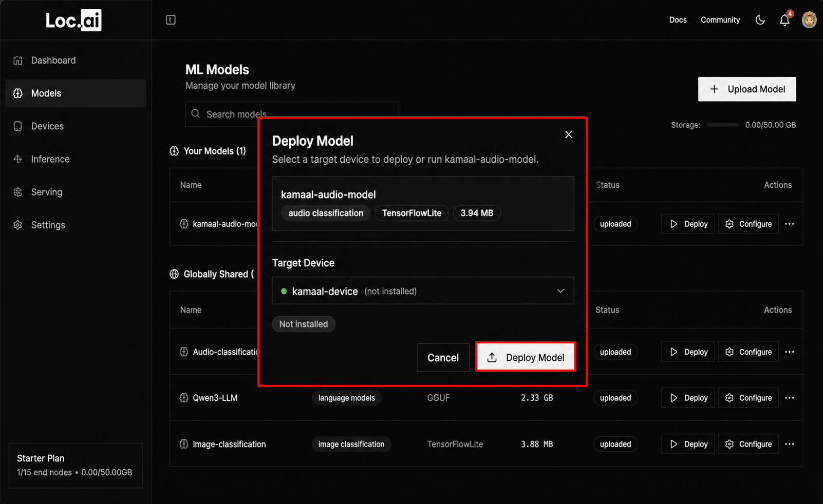Click the search models field
This screenshot has height=504, width=823.
tap(292, 114)
